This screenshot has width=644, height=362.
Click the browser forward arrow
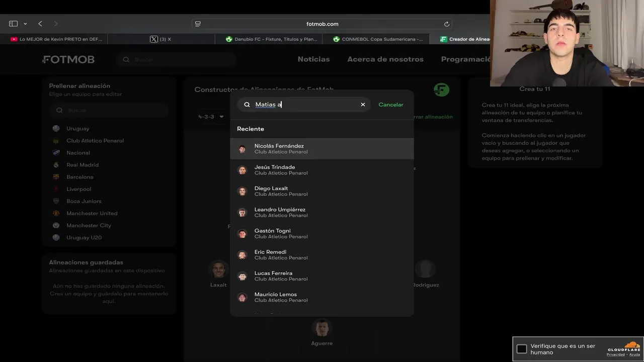pyautogui.click(x=55, y=24)
